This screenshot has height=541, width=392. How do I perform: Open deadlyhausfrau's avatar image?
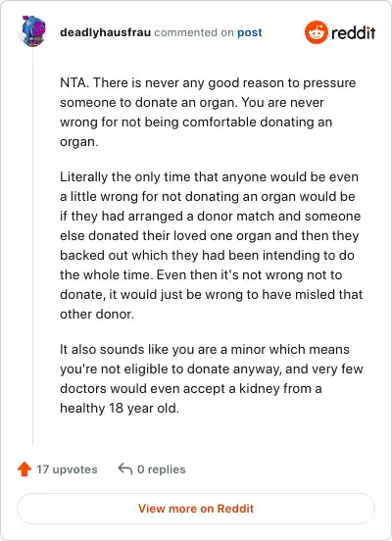coord(34,31)
